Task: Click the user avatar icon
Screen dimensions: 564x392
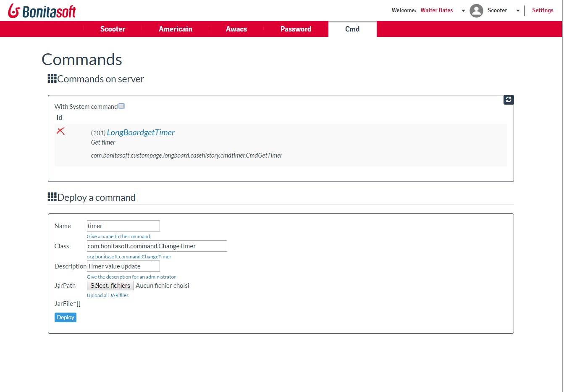Action: (476, 11)
